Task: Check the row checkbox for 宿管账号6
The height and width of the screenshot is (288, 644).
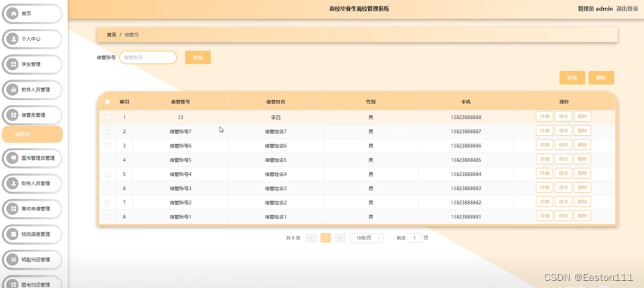Action: coord(108,146)
